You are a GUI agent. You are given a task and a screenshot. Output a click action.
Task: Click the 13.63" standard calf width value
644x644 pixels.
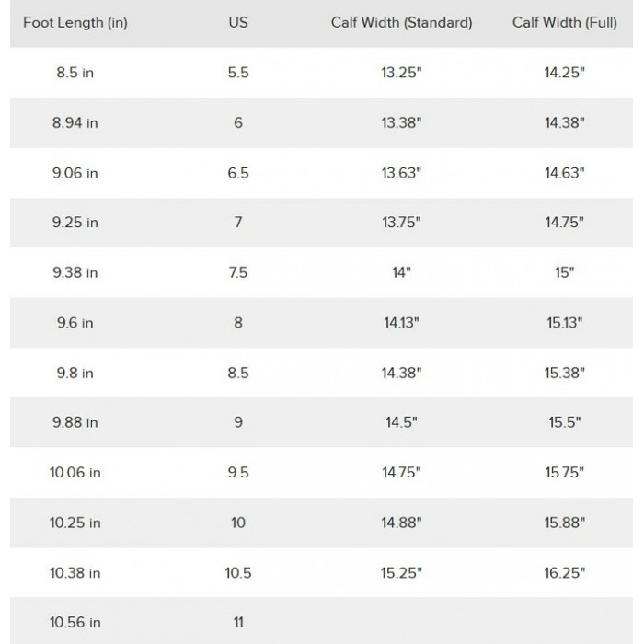click(401, 173)
